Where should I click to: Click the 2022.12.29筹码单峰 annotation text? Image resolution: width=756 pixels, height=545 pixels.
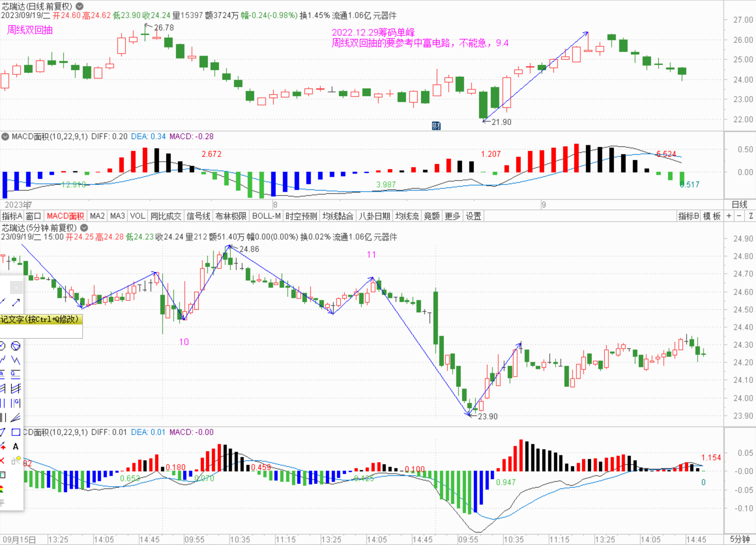click(x=373, y=33)
